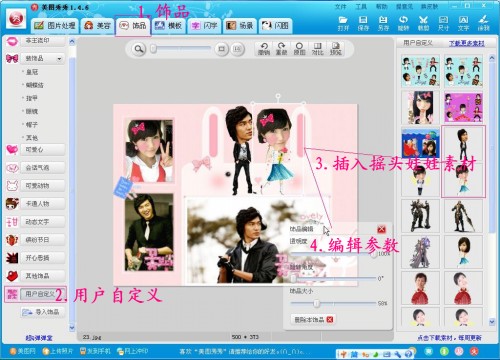Click the Redo (重做) button
The width and height of the screenshot is (500, 360).
click(282, 49)
